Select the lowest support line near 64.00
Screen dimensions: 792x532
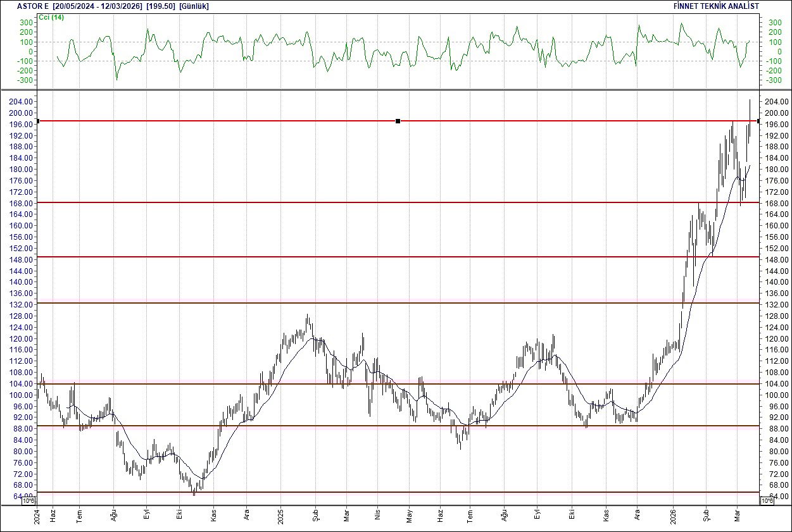[253, 492]
